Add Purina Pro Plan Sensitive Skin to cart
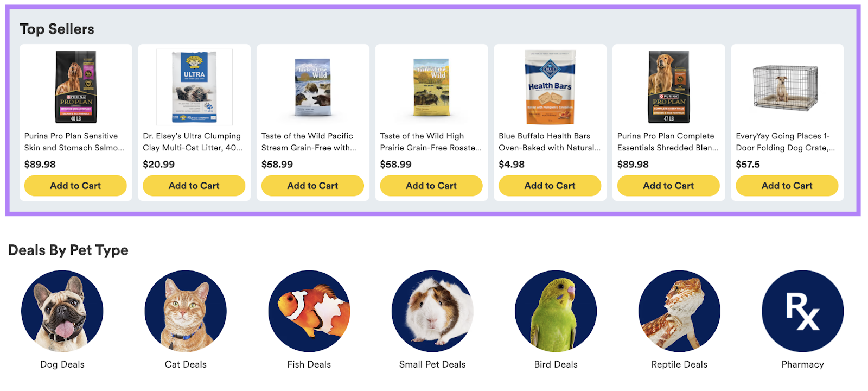This screenshot has width=868, height=391. 75,185
